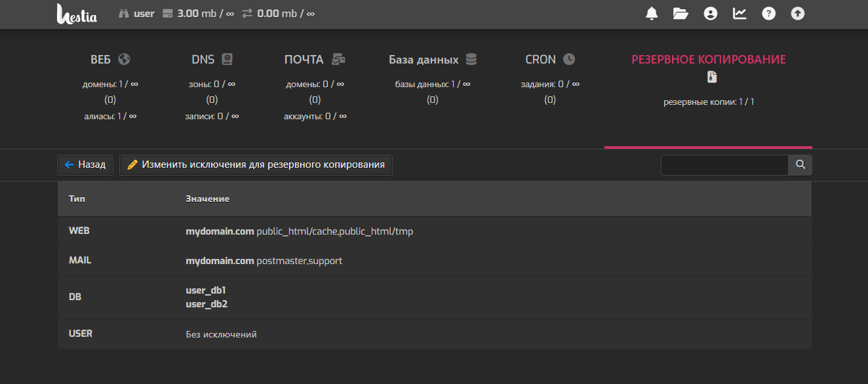Screen dimensions: 868x384
Task: Open statistics chart icon
Action: pyautogui.click(x=740, y=13)
